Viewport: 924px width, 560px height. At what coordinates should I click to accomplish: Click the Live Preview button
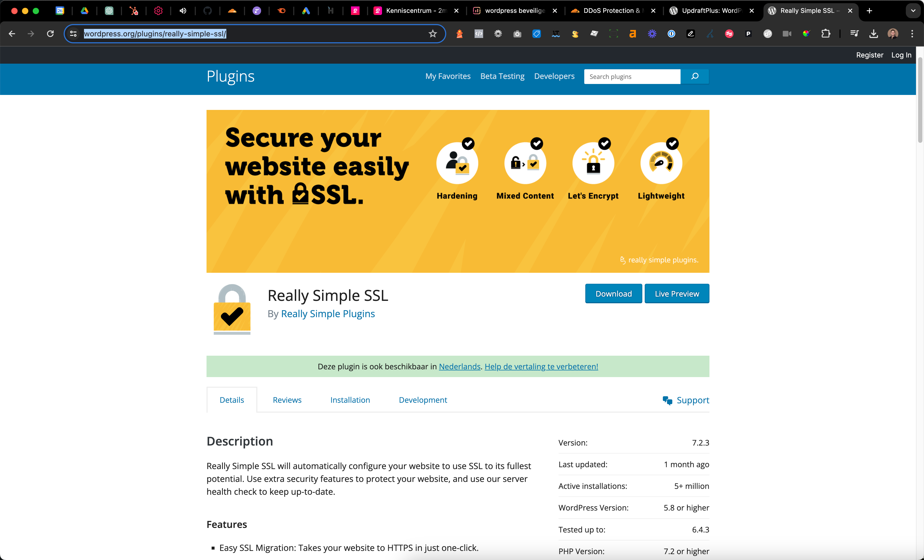point(677,293)
